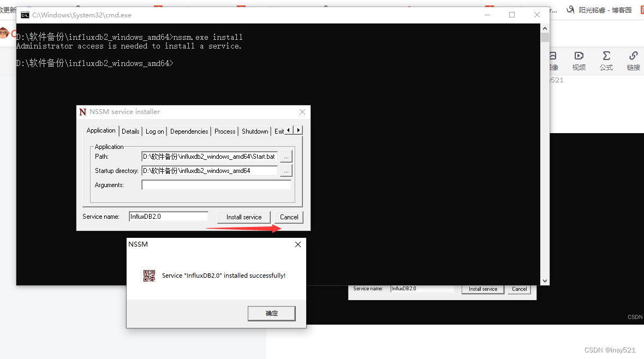This screenshot has height=359, width=644.
Task: Click inside the empty Arguments field
Action: point(216,184)
